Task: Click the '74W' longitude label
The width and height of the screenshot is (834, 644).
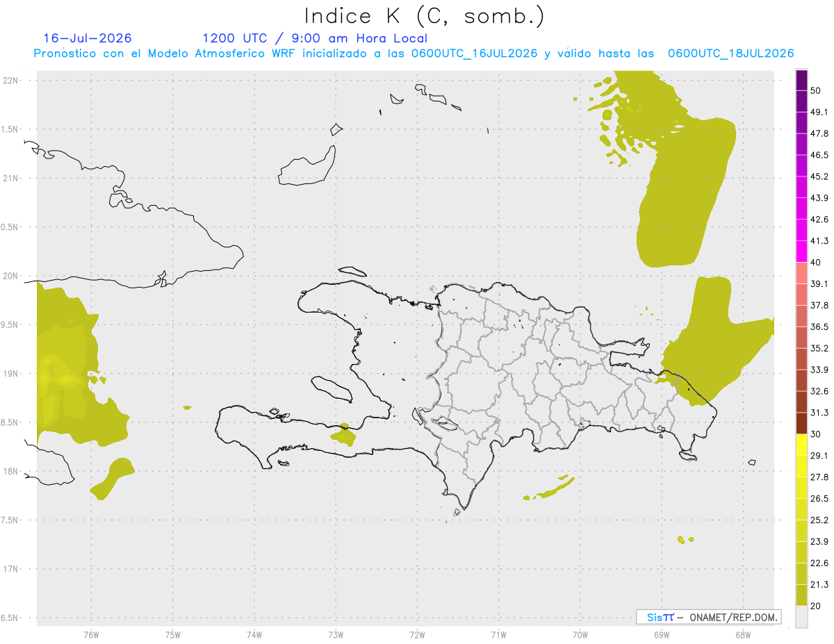Action: (254, 635)
